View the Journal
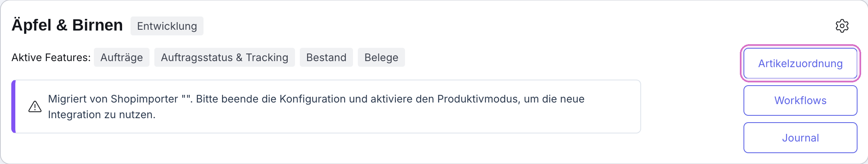The width and height of the screenshot is (868, 164). pyautogui.click(x=800, y=138)
